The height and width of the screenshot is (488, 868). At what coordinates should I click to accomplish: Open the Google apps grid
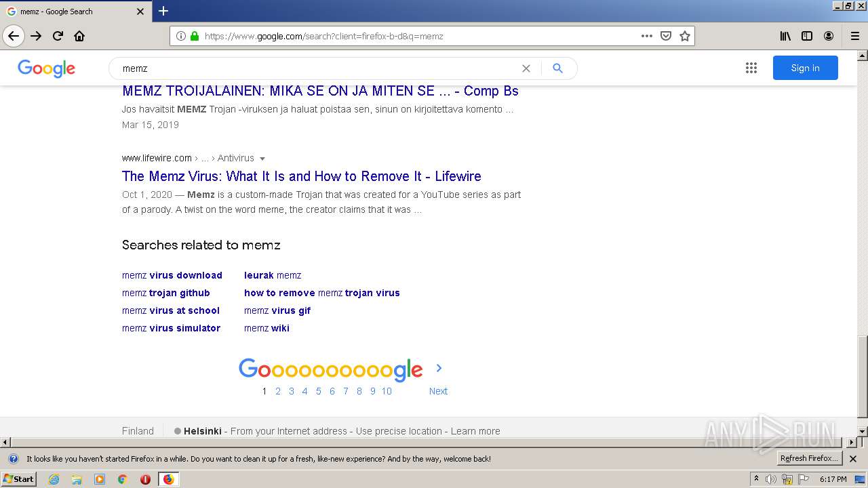[x=751, y=68]
